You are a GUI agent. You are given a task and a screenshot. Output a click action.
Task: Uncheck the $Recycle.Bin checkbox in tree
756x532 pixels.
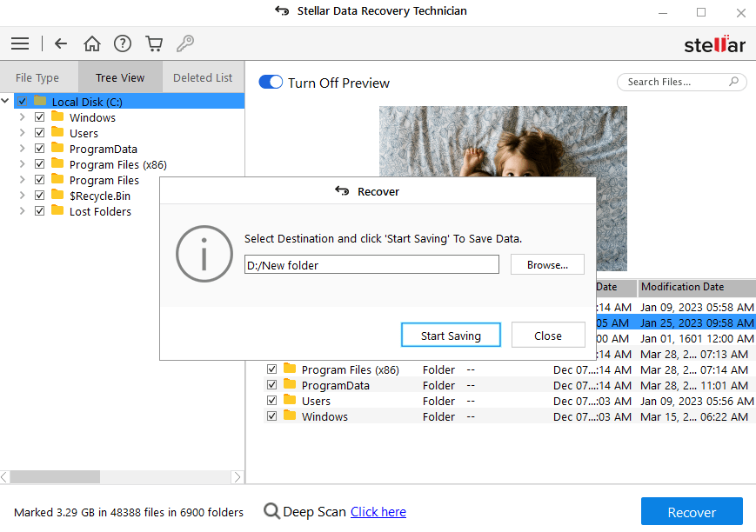39,196
